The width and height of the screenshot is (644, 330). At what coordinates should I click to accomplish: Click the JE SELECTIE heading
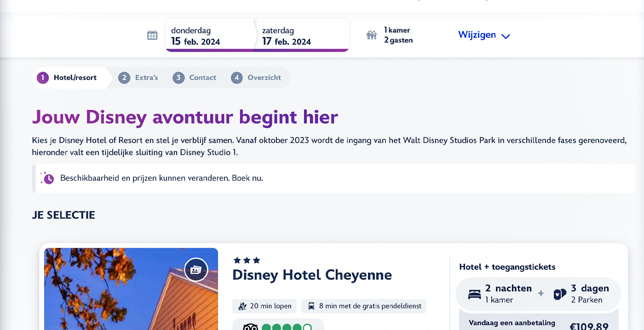tap(63, 215)
